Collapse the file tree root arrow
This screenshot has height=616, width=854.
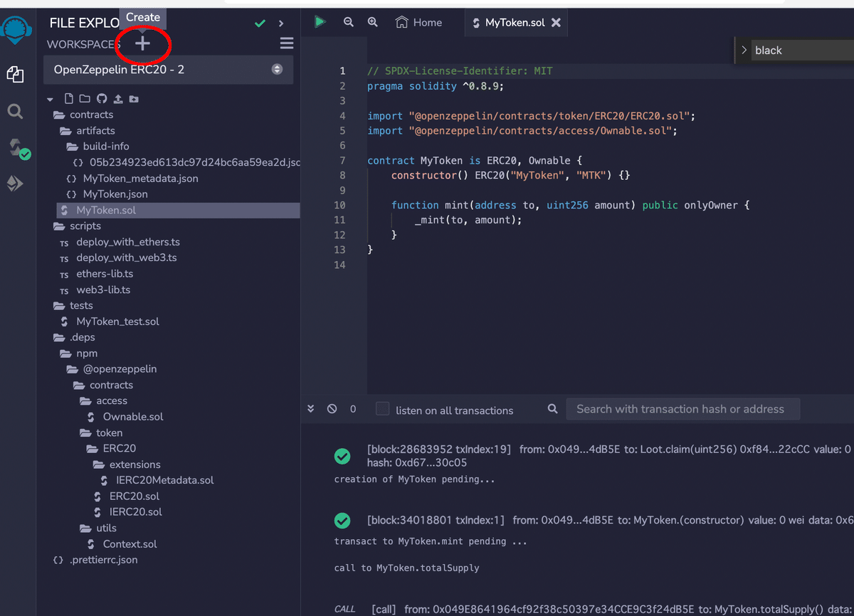[50, 100]
